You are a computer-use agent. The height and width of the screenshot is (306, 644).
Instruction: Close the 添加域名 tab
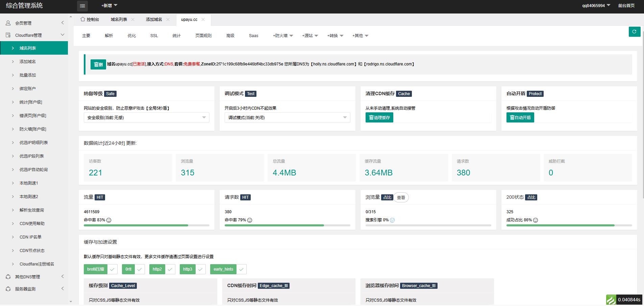point(168,20)
